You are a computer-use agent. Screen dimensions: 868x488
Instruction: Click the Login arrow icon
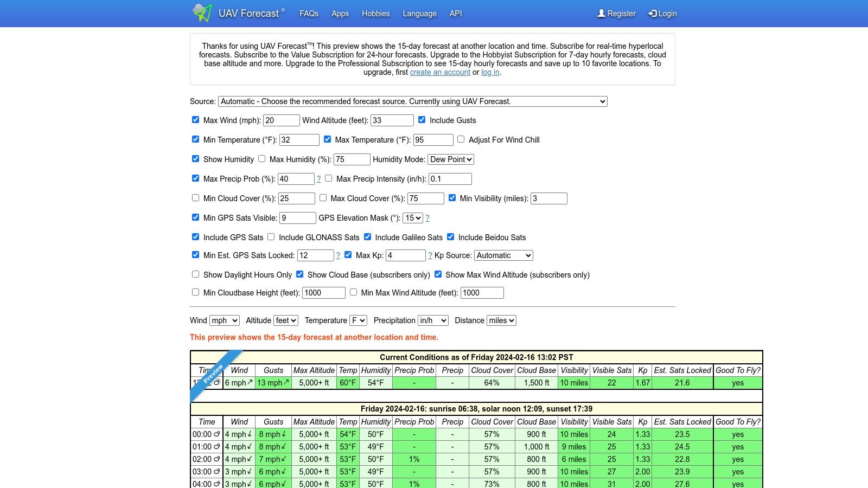pos(653,14)
